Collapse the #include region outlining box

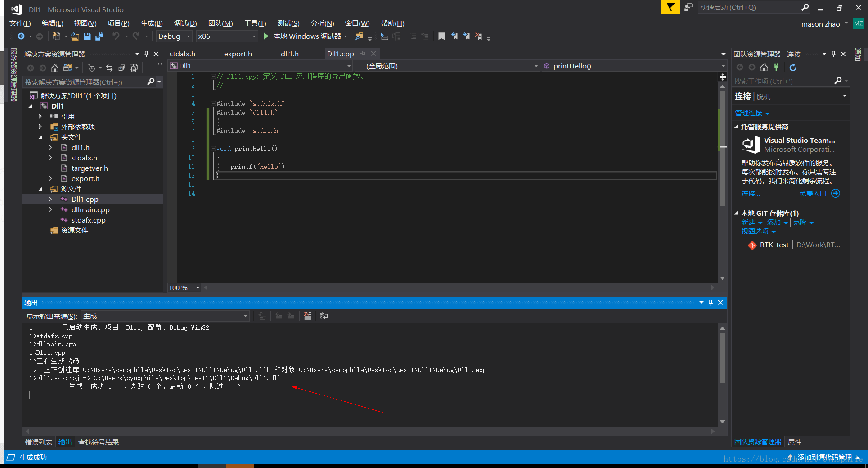[x=213, y=104]
